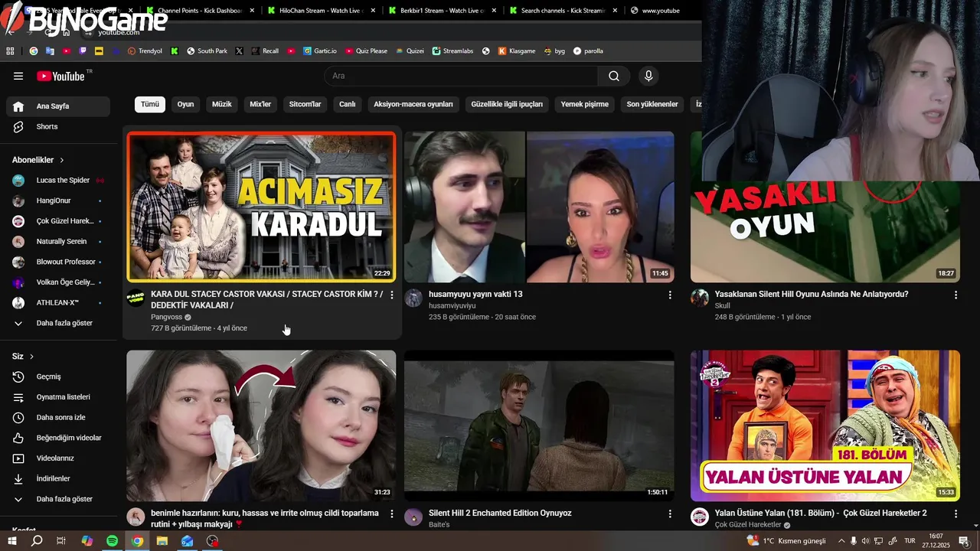Play Yalan Üstüne Yalan 181. Bölüm thumbnail
The image size is (980, 551).
tap(825, 425)
